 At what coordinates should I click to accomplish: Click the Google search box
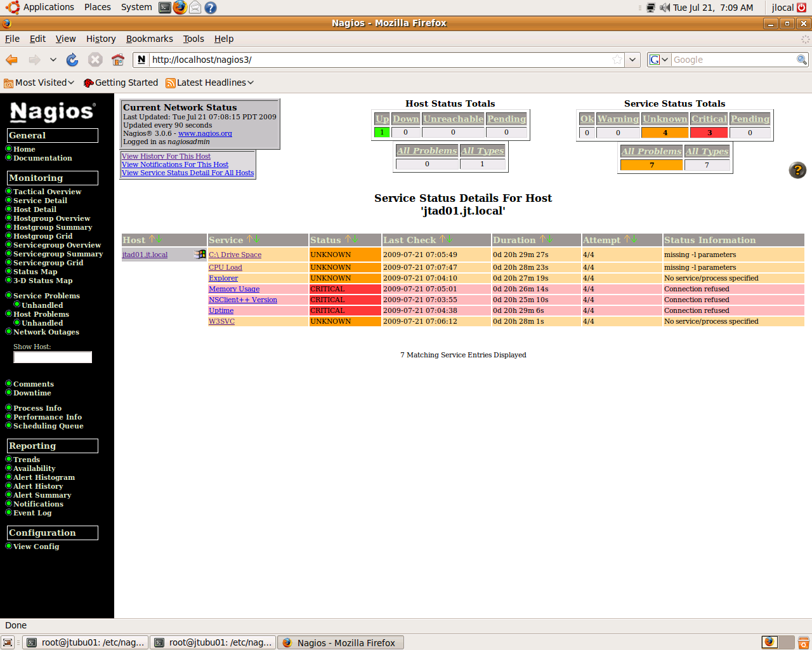pos(734,60)
